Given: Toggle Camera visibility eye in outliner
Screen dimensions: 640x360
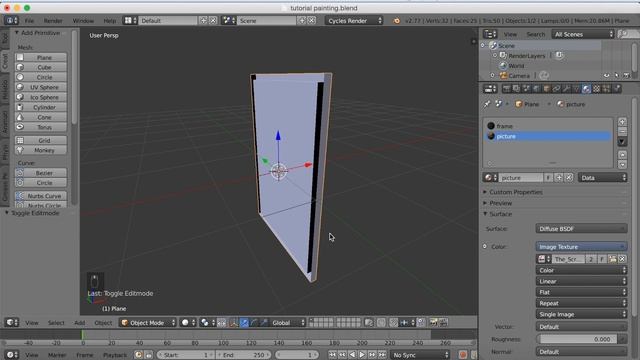Looking at the screenshot, I should point(607,76).
